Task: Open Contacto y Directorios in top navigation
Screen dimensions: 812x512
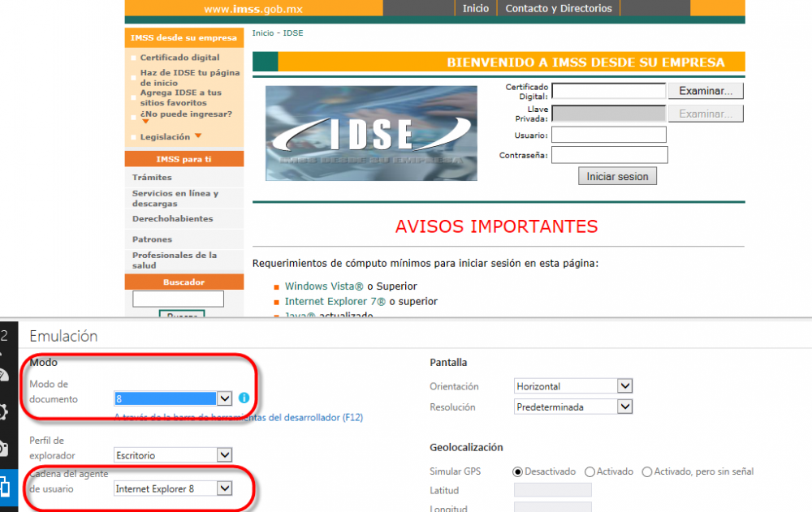Action: [x=559, y=8]
